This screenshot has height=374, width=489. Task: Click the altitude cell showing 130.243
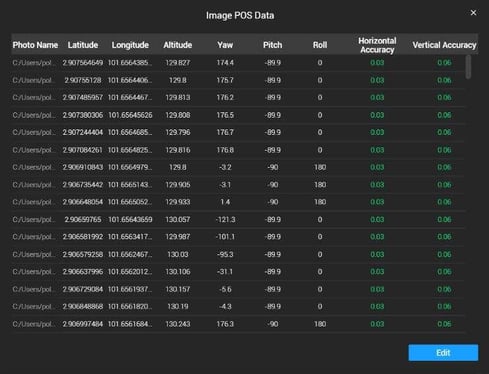tap(178, 324)
